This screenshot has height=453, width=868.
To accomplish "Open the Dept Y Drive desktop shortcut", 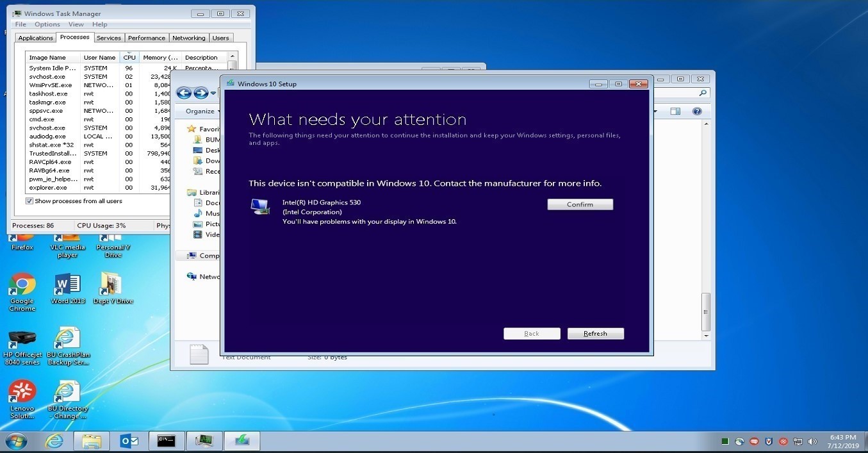I will click(113, 289).
